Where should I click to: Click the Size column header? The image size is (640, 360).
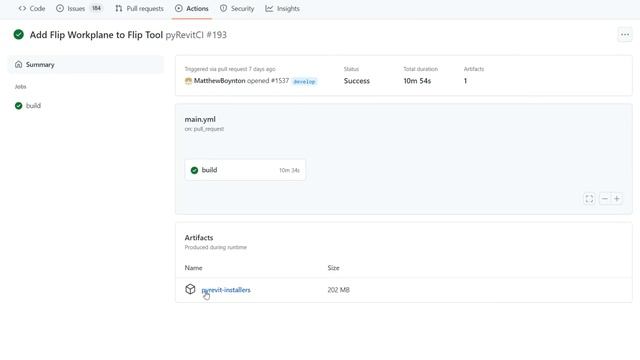(333, 268)
